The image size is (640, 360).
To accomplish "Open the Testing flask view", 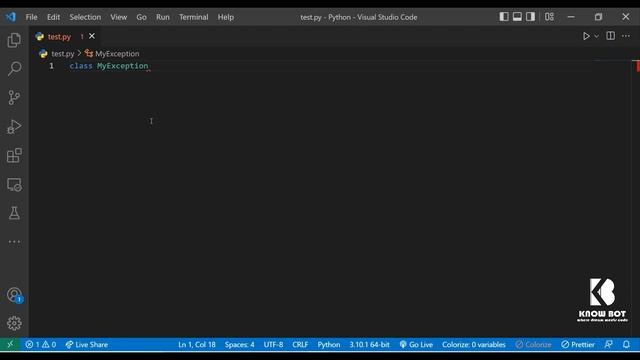I will pyautogui.click(x=14, y=213).
